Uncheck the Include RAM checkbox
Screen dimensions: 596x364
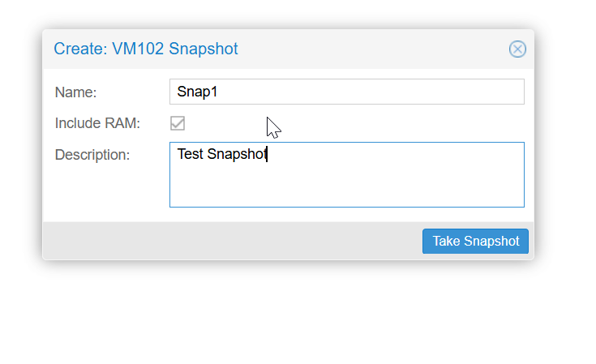pos(178,123)
